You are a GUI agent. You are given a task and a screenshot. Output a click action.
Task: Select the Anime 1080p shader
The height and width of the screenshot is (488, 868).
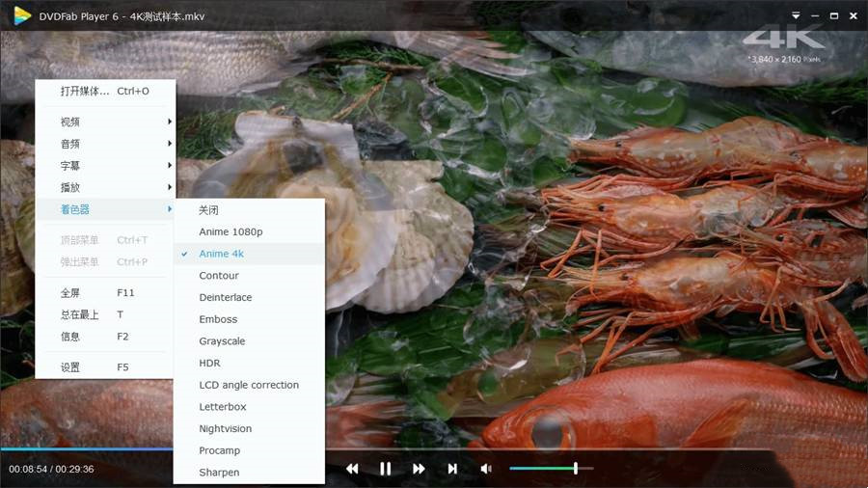click(249, 231)
